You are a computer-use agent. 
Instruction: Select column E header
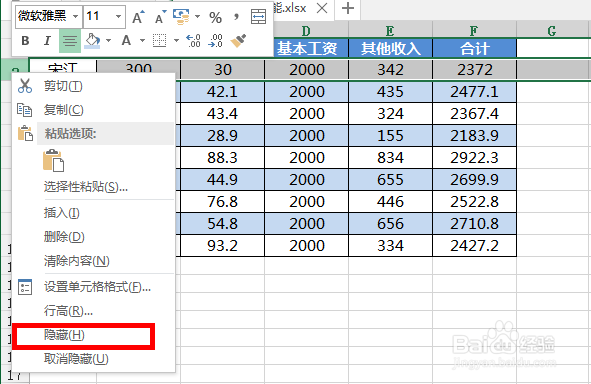390,31
